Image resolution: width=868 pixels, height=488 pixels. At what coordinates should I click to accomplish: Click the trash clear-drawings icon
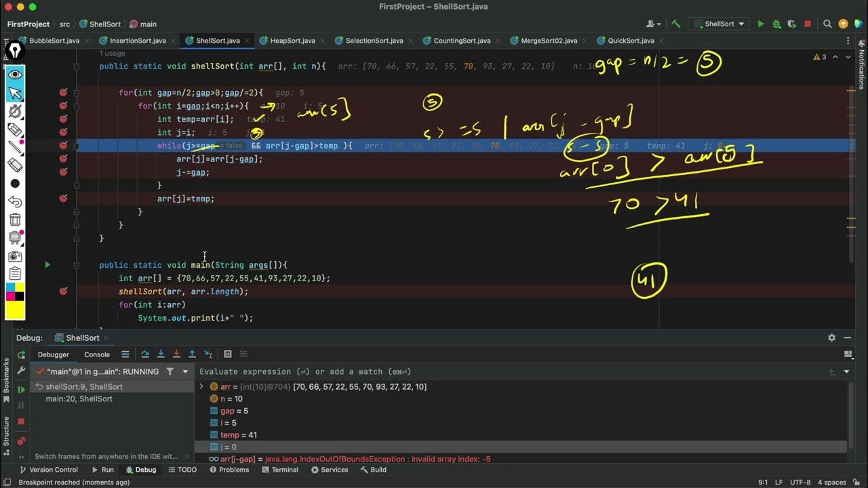coord(15,220)
